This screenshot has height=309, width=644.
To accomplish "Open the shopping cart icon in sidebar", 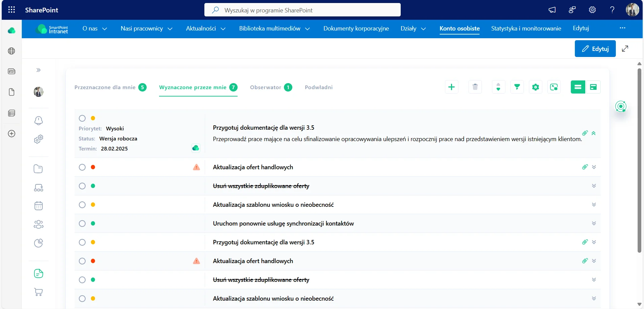I will point(39,292).
